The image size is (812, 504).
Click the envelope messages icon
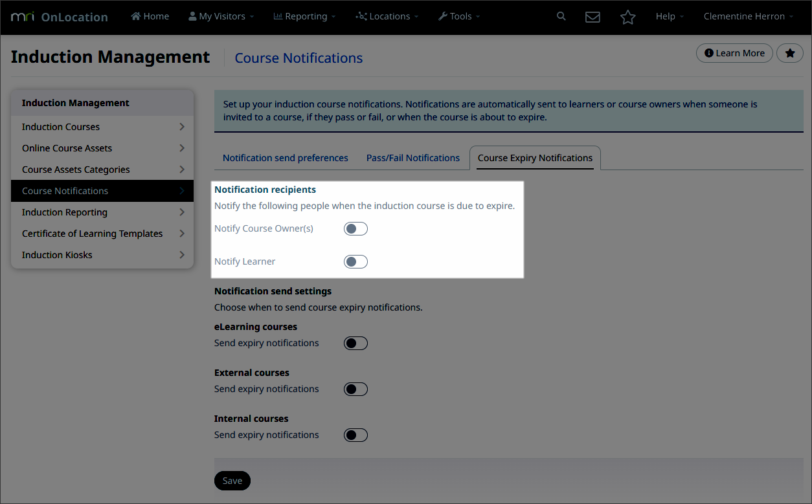592,16
